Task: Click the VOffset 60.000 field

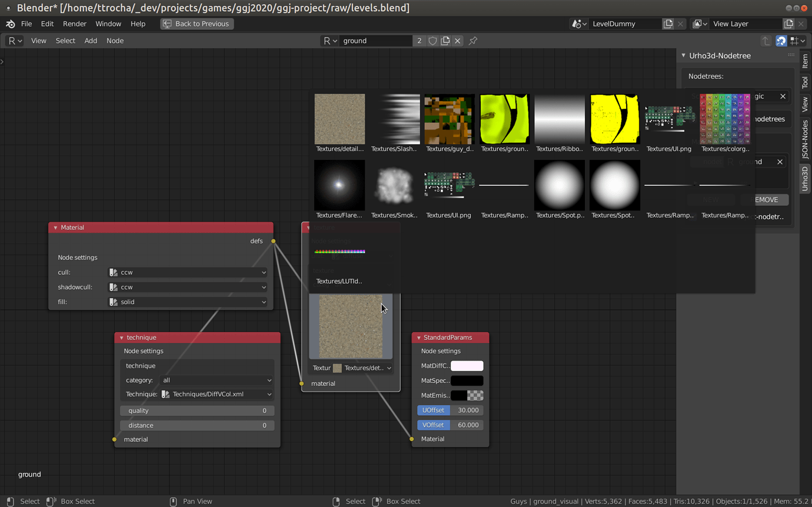Action: (x=450, y=425)
